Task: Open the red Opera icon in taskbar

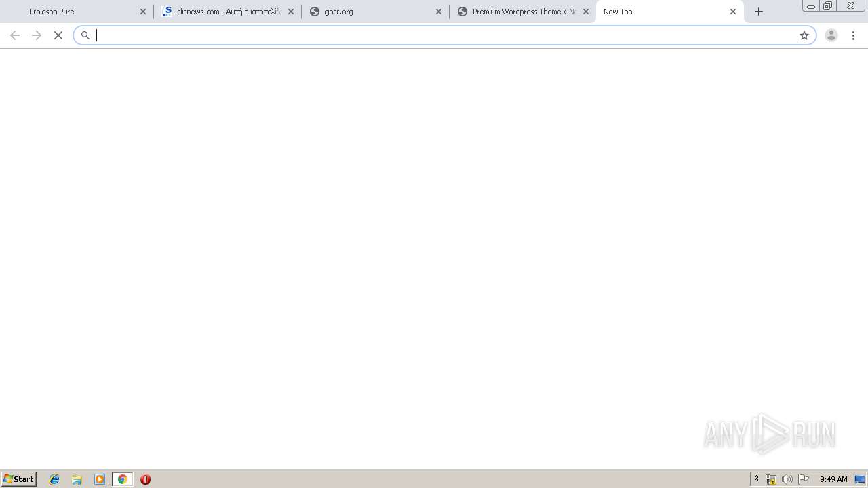Action: click(145, 479)
